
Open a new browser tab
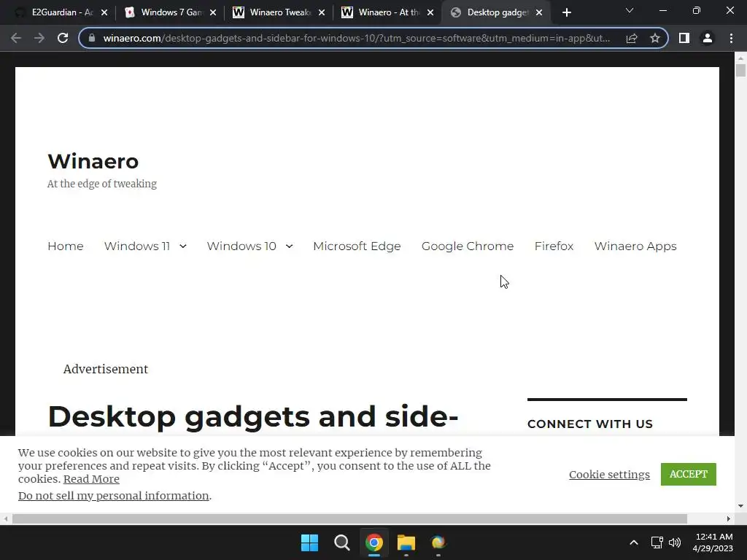pos(566,12)
